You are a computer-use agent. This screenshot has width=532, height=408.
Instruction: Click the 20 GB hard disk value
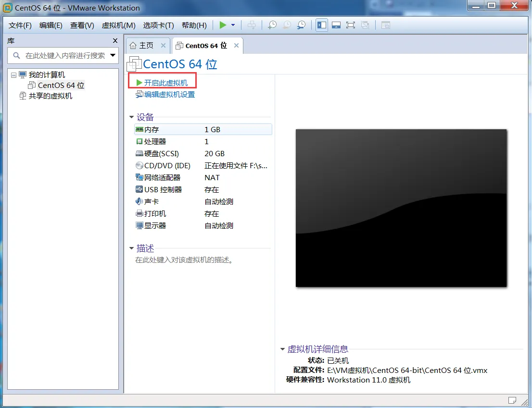click(215, 153)
